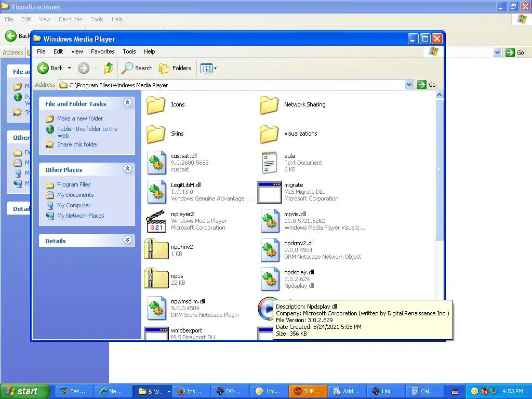Screen dimensions: 532x399
Task: Go to My Network Places link
Action: point(81,216)
